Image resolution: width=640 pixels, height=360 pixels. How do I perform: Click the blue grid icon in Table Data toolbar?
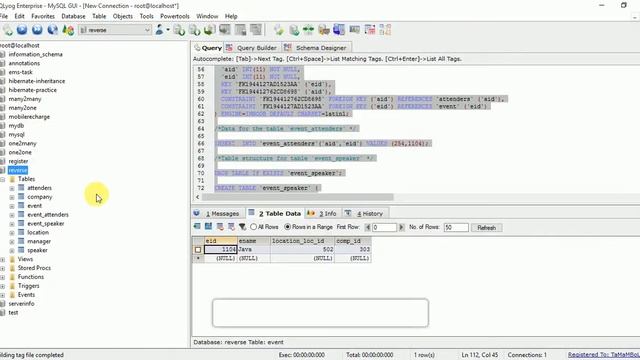209,226
